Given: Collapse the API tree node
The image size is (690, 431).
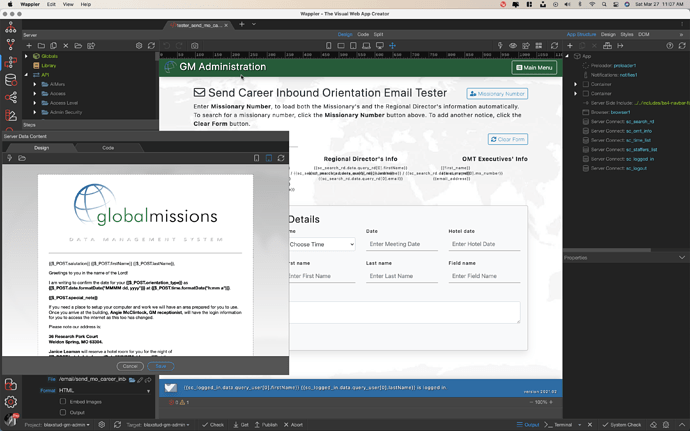Looking at the screenshot, I should (26, 75).
